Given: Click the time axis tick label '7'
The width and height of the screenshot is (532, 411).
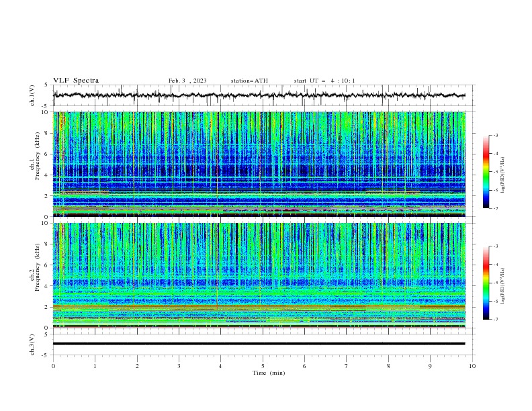Looking at the screenshot, I should tap(347, 366).
